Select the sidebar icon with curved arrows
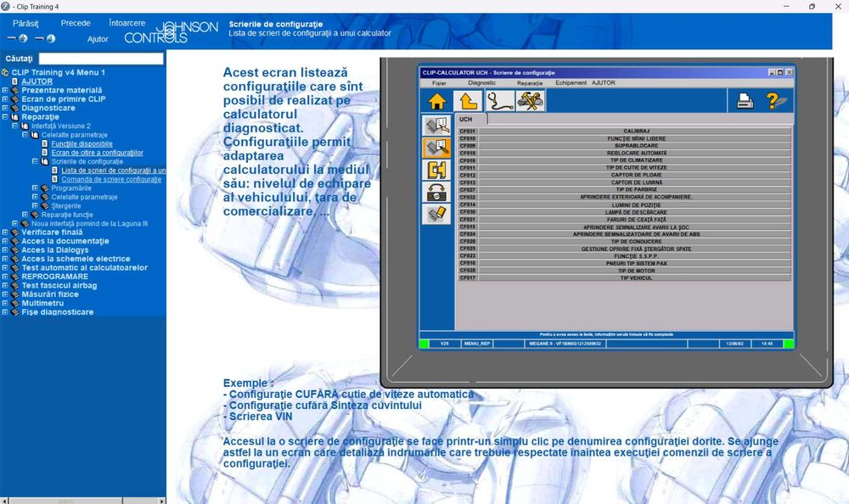The width and height of the screenshot is (849, 504). pyautogui.click(x=436, y=192)
